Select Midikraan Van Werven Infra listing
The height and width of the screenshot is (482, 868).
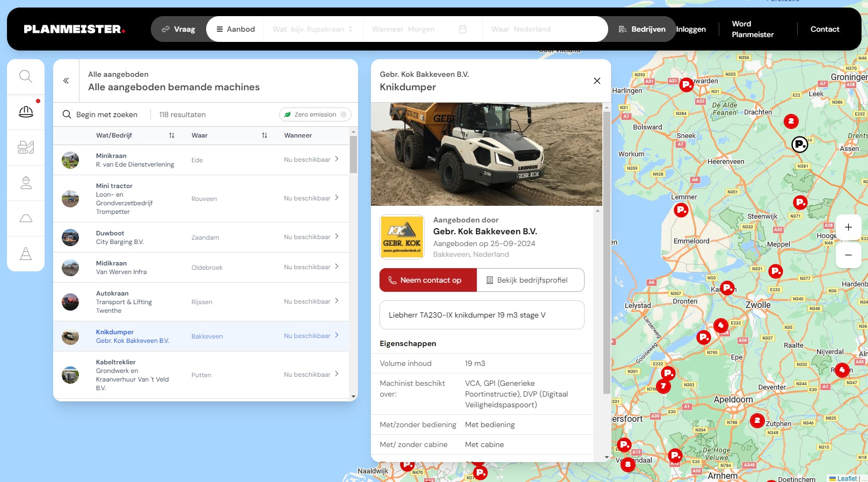tap(201, 268)
